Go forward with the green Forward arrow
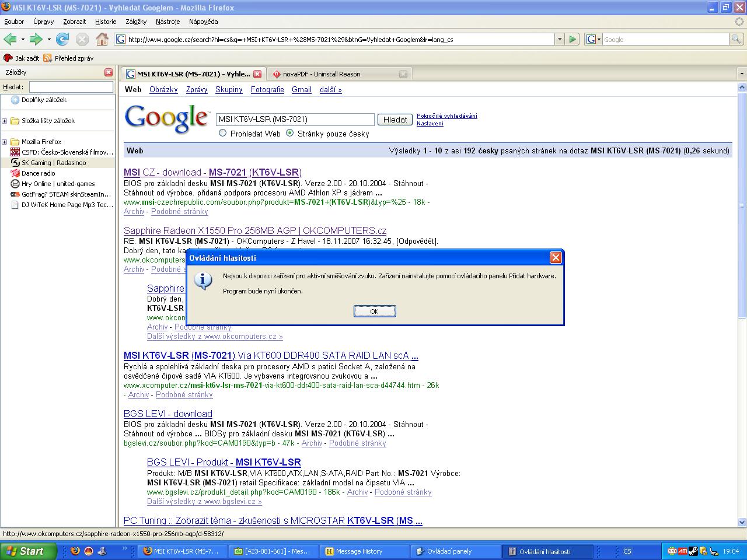Screen dimensions: 747x560 [x=36, y=39]
